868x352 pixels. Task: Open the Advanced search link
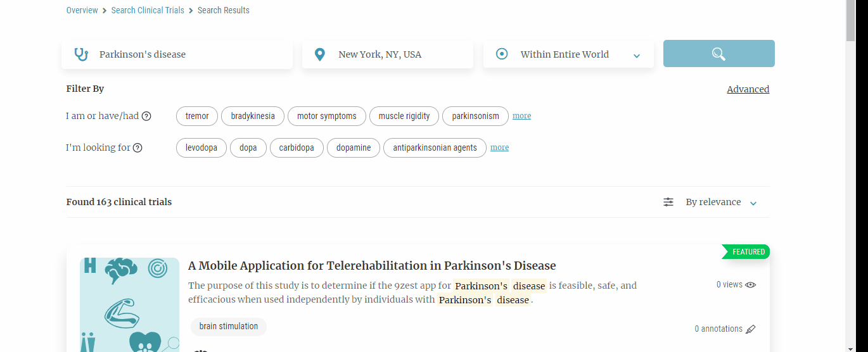[748, 89]
